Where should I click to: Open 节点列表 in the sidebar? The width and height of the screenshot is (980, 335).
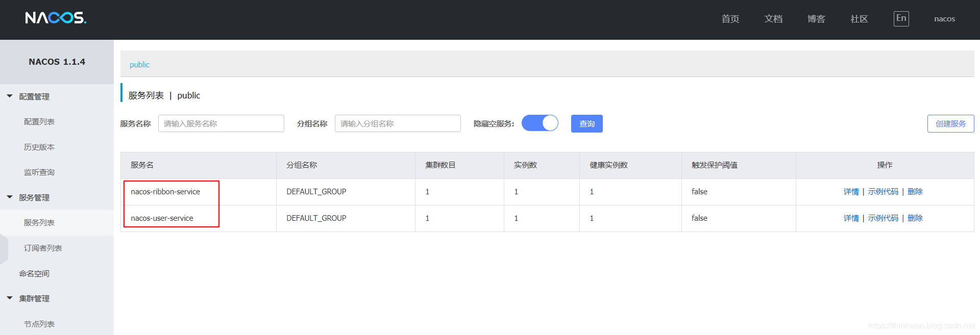click(39, 324)
